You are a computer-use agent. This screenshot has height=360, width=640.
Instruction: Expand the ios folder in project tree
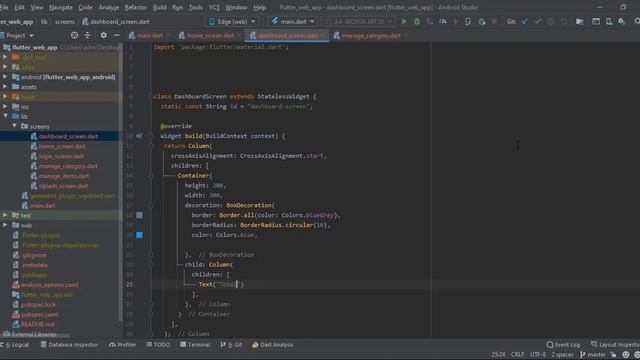5,107
